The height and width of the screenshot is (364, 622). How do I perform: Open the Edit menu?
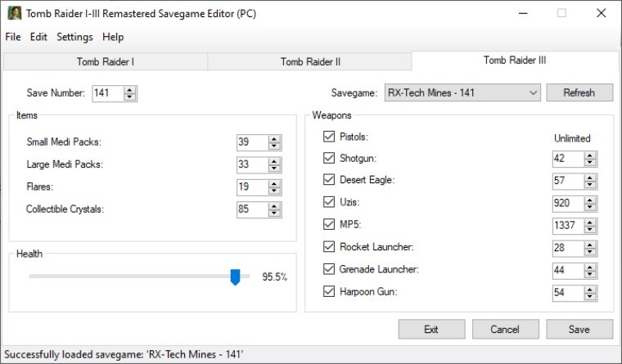tap(38, 37)
